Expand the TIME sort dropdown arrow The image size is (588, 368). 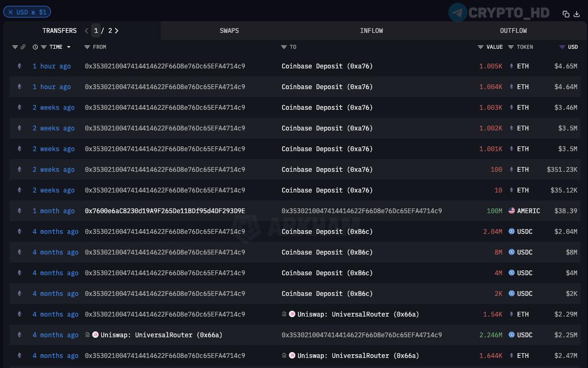[x=68, y=47]
